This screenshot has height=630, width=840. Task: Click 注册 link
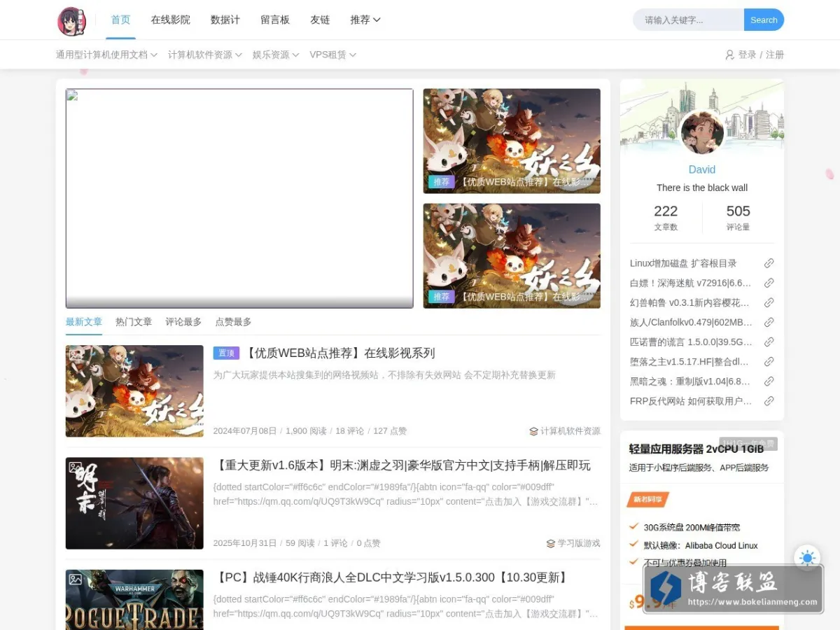(x=775, y=55)
